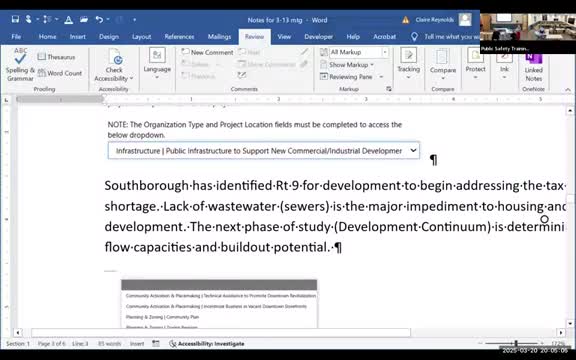Click the Page 3 of 6 indicator
The height and width of the screenshot is (360, 576).
pyautogui.click(x=51, y=344)
